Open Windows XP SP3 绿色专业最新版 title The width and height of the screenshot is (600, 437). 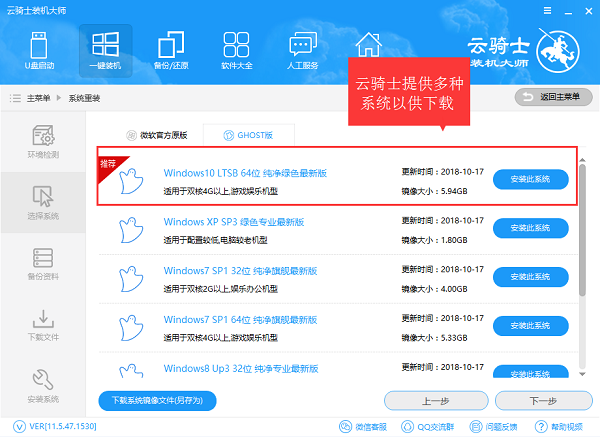234,222
